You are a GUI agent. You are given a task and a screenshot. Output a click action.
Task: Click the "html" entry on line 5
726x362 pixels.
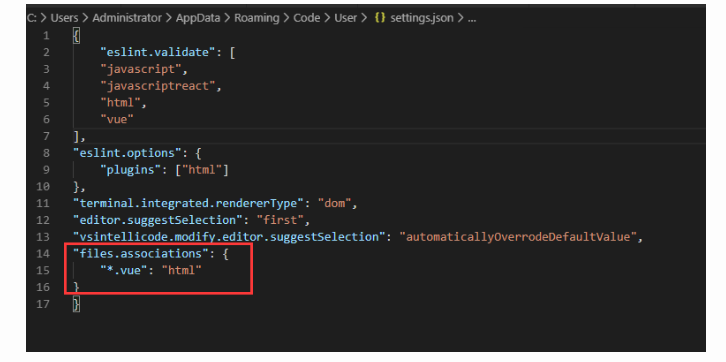pyautogui.click(x=120, y=102)
